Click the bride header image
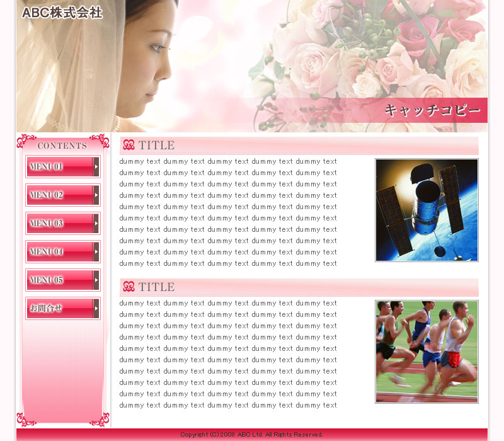This screenshot has width=504, height=441. click(x=252, y=66)
